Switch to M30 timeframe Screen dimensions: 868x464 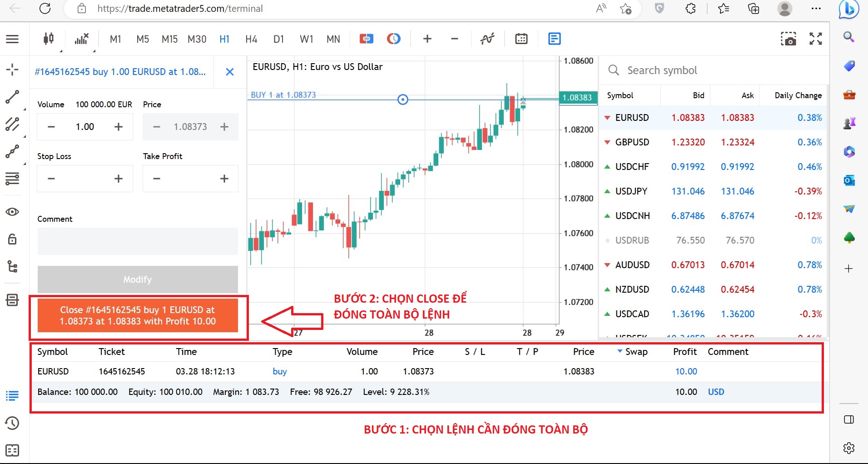coord(197,39)
